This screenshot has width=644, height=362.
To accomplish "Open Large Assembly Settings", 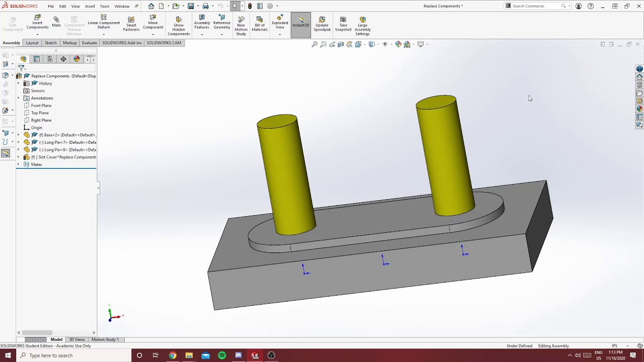I will click(x=363, y=26).
